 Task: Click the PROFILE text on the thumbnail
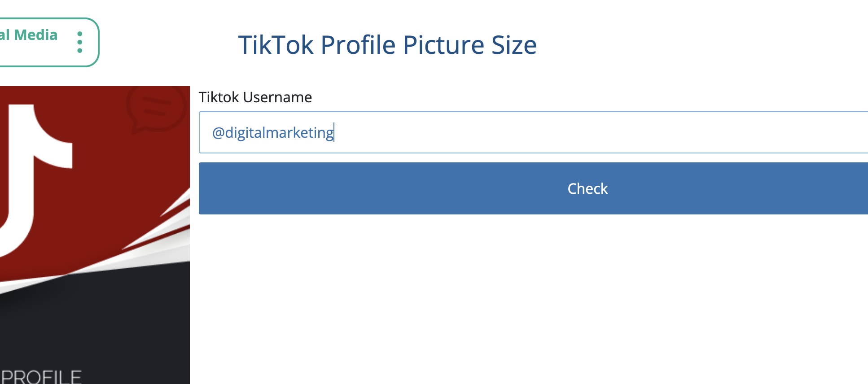coord(41,377)
